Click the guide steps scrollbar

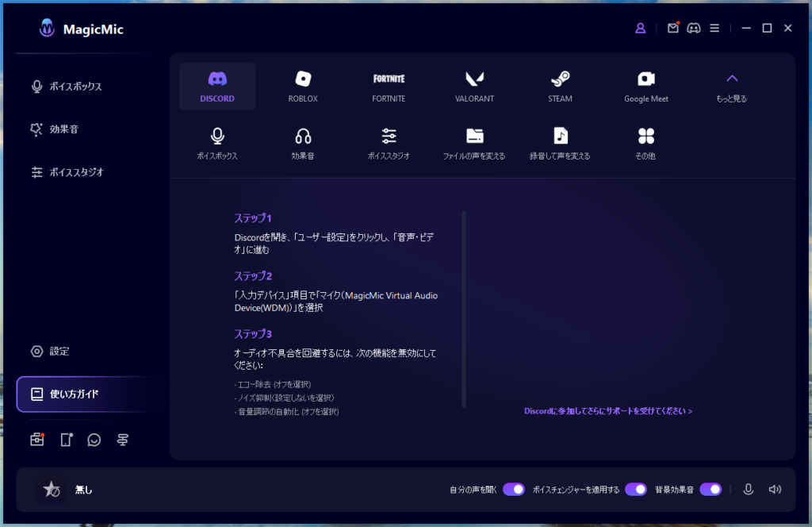coord(463,309)
